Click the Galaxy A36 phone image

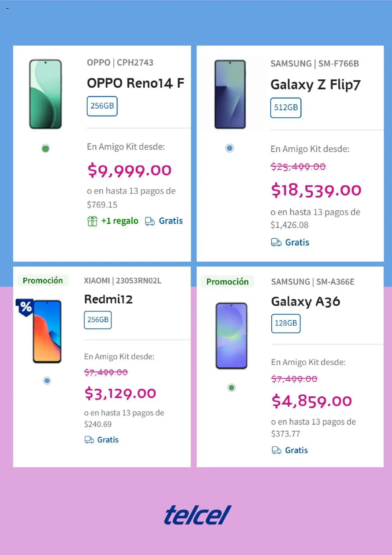click(x=232, y=336)
